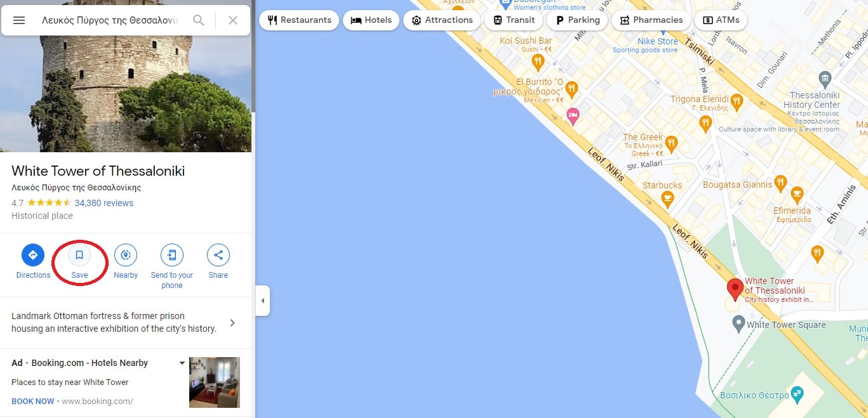Open the hamburger main menu

(19, 20)
